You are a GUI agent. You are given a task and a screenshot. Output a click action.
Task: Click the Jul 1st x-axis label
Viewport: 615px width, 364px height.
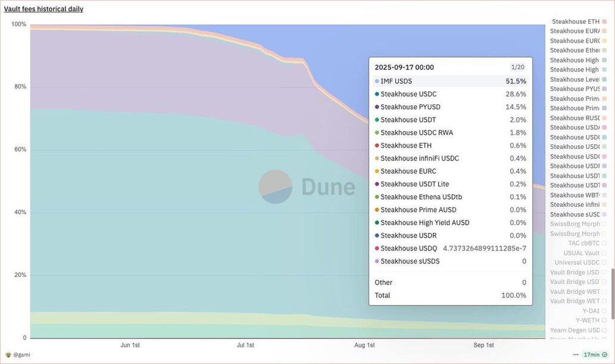tap(245, 345)
